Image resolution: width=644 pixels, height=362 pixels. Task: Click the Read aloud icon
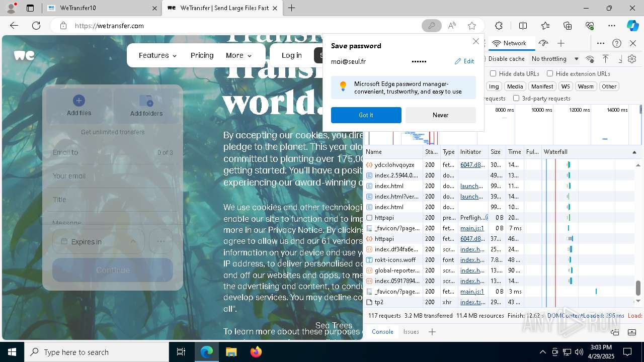coord(452,26)
